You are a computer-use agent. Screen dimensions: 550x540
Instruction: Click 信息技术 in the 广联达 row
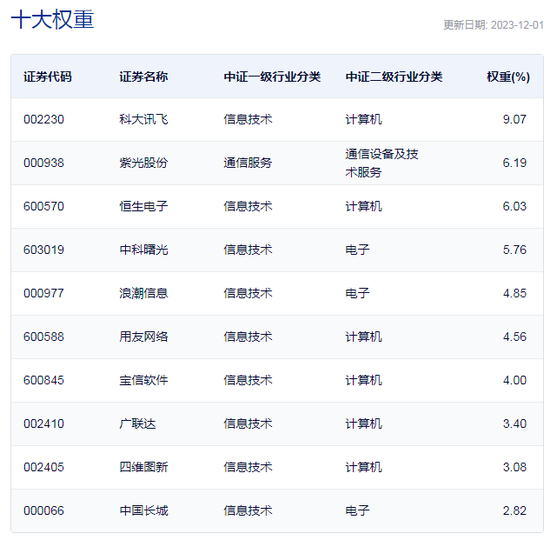(248, 424)
